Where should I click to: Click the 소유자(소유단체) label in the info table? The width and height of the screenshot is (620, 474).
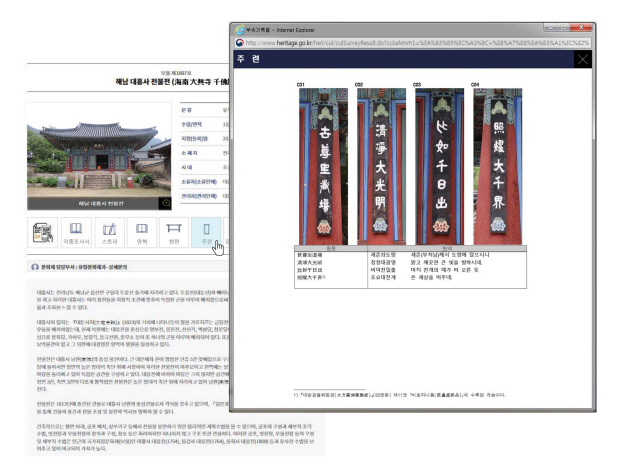199,182
